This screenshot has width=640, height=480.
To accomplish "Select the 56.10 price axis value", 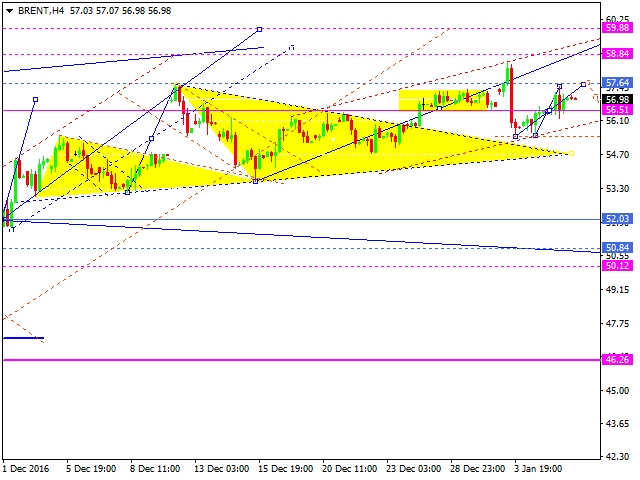I will click(618, 121).
